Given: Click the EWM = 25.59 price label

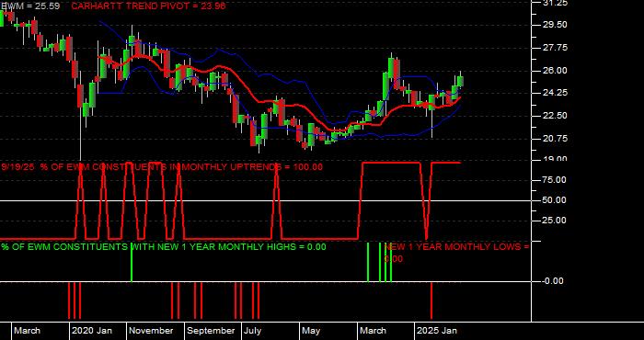Looking at the screenshot, I should pos(29,6).
